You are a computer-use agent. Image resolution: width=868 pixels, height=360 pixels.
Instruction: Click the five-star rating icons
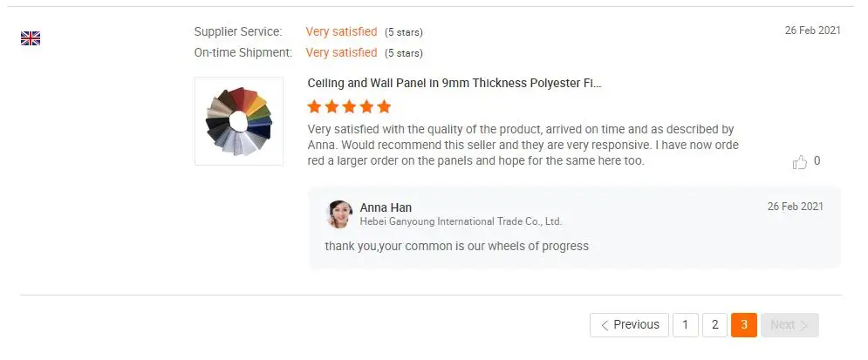349,107
